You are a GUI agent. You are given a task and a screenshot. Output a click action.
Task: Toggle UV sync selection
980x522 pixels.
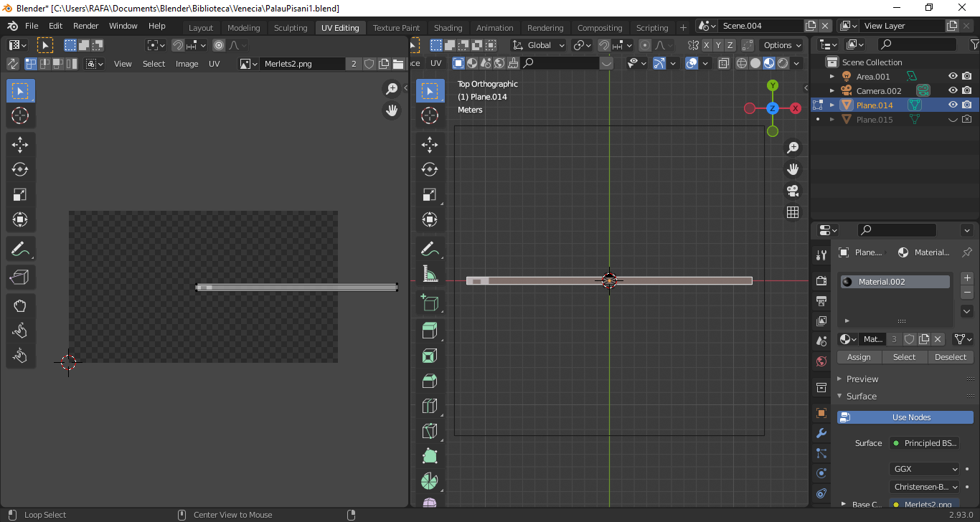tap(13, 64)
